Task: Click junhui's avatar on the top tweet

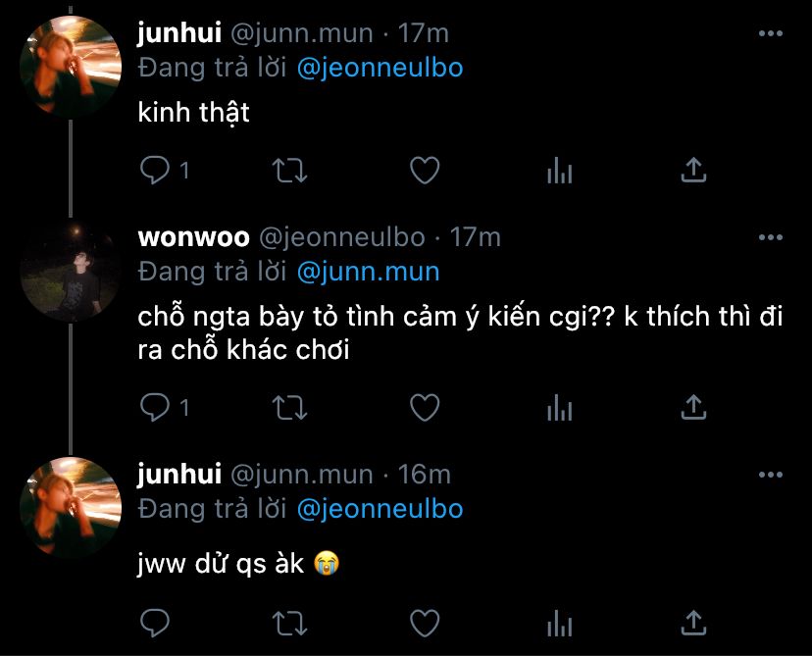Action: 70,67
